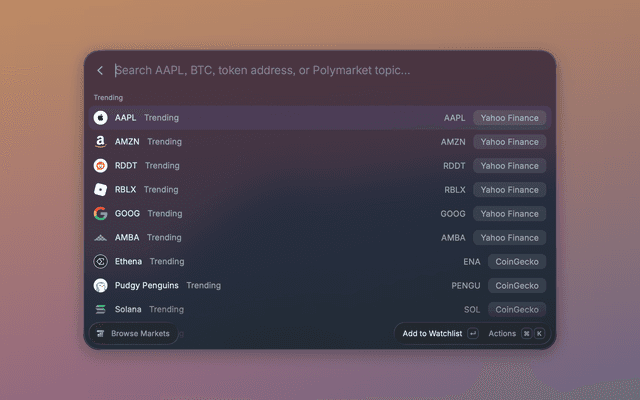Viewport: 640px width, 400px height.
Task: Click the Yahoo Finance tag on GOOG row
Action: point(509,214)
